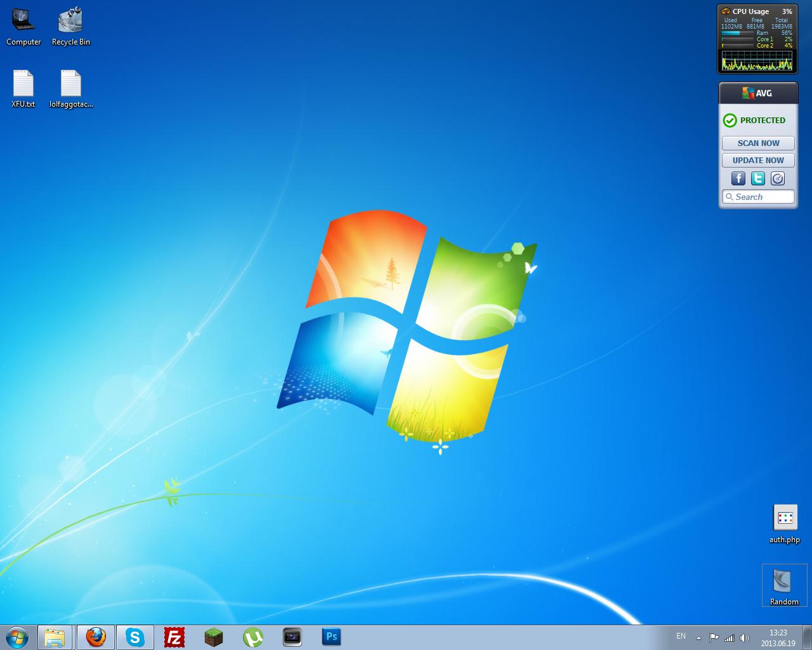Open the Windows Start menu

[x=17, y=637]
